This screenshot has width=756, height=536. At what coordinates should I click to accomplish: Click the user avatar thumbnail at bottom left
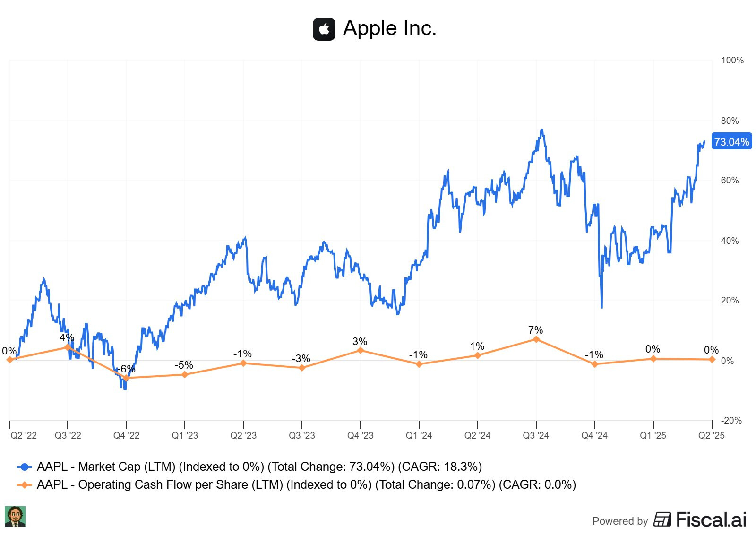[15, 516]
